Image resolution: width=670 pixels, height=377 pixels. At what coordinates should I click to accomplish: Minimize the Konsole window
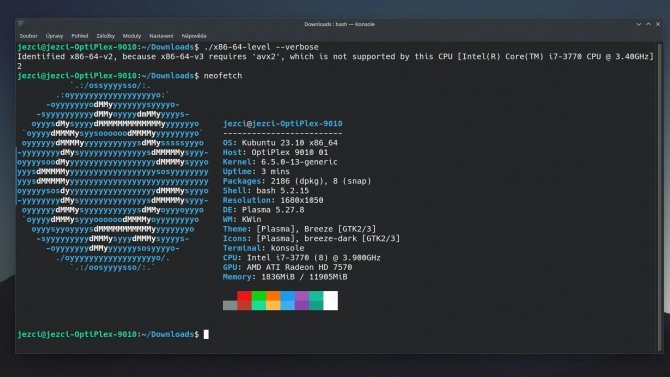click(x=639, y=24)
